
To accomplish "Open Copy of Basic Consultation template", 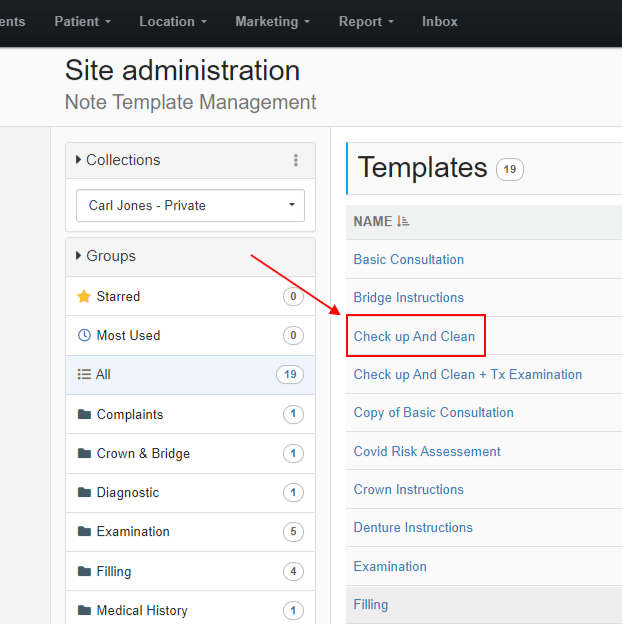I will pos(433,413).
